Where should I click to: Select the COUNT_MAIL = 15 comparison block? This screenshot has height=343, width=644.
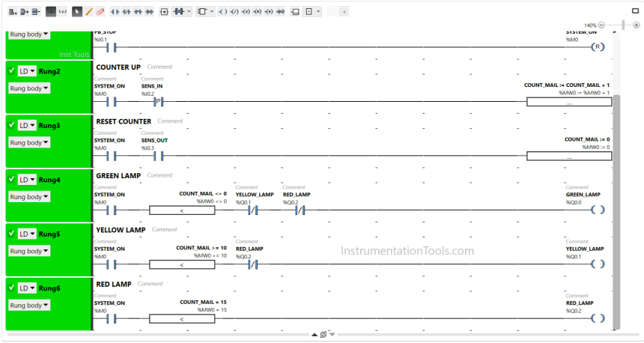(x=182, y=319)
